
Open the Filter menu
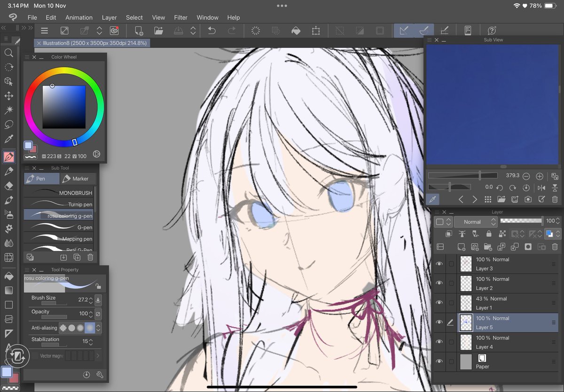pos(180,17)
